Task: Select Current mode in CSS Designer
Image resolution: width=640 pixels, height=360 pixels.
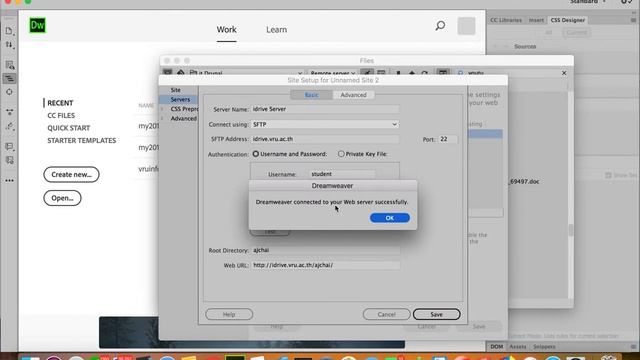Action: point(577,33)
